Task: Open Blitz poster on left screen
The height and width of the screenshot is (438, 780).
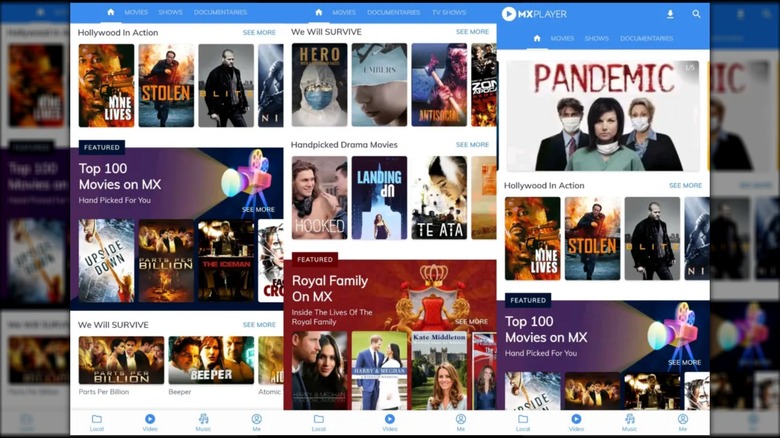Action: [226, 86]
